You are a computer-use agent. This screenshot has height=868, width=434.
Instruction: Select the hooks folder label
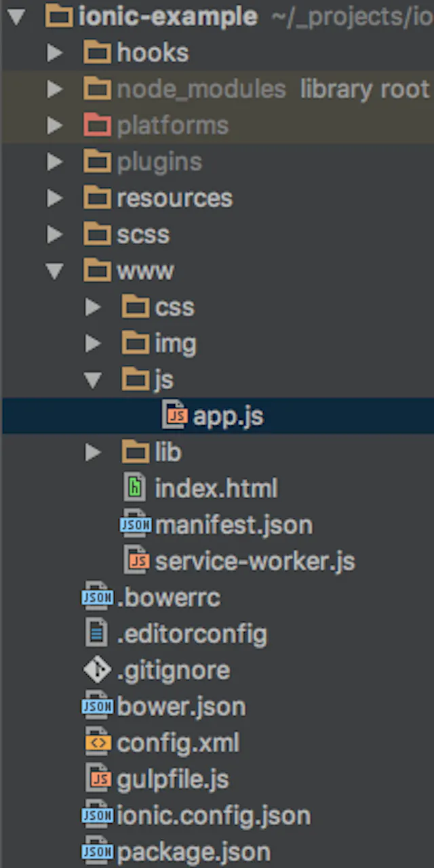(x=153, y=53)
